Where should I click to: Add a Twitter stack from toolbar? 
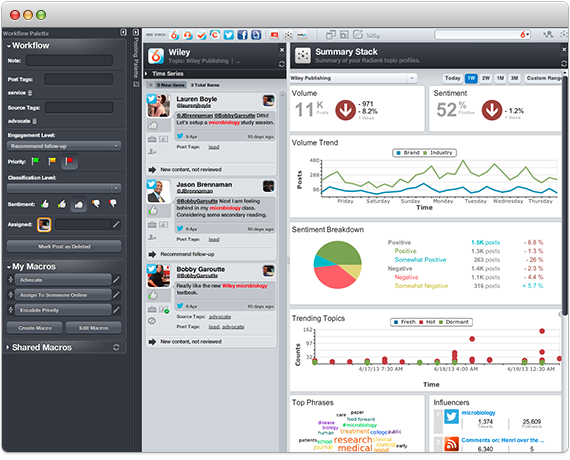point(229,35)
